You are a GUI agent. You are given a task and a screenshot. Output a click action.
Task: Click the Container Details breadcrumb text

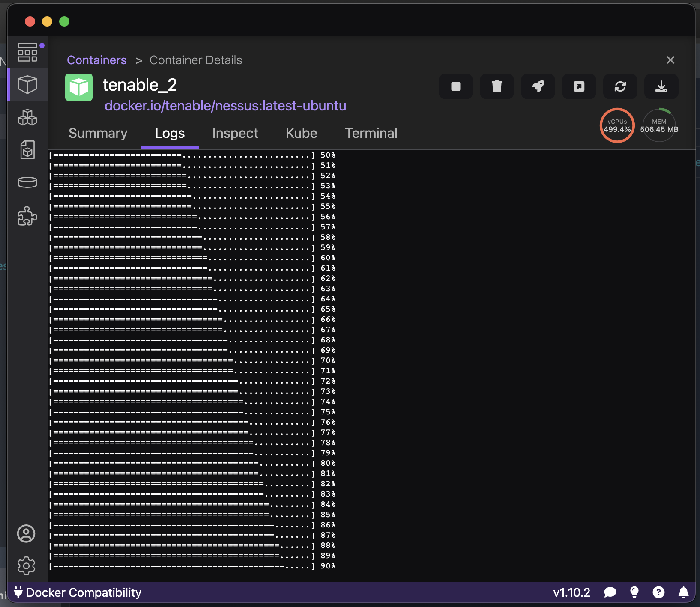(x=196, y=60)
